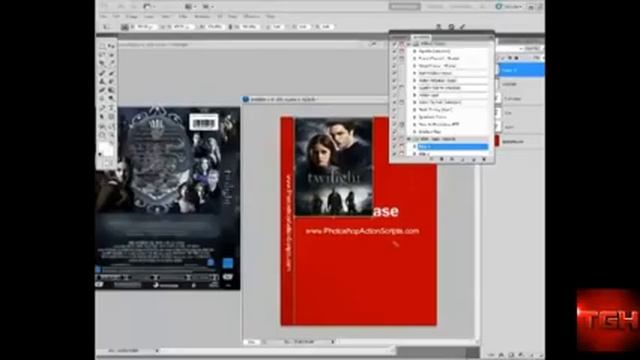Toggle the Wood Frame action checkmark

pyautogui.click(x=395, y=66)
